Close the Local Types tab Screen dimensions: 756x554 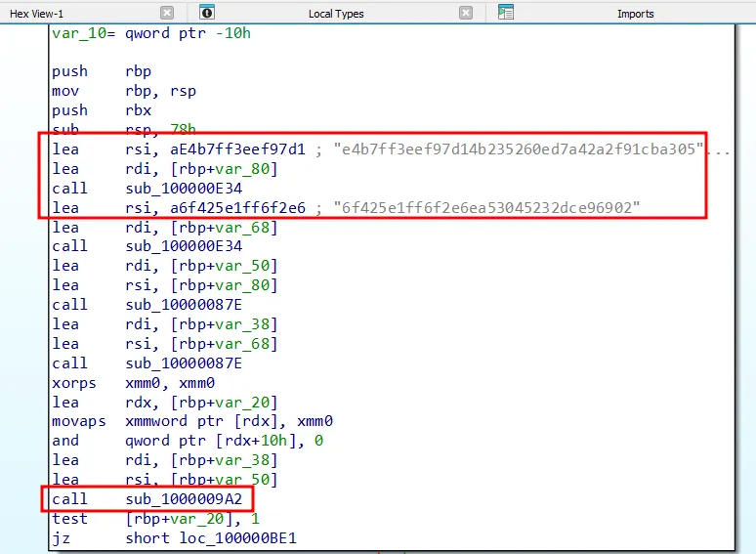466,13
